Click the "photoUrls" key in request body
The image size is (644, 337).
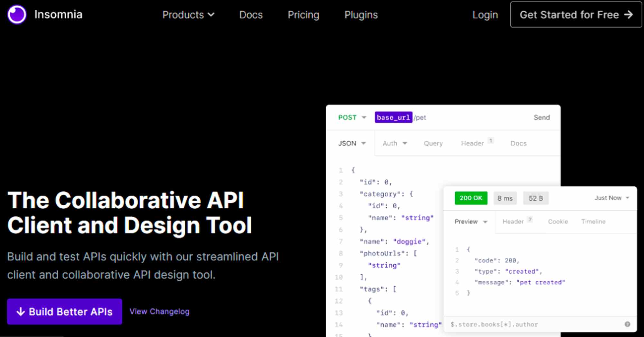coord(382,253)
